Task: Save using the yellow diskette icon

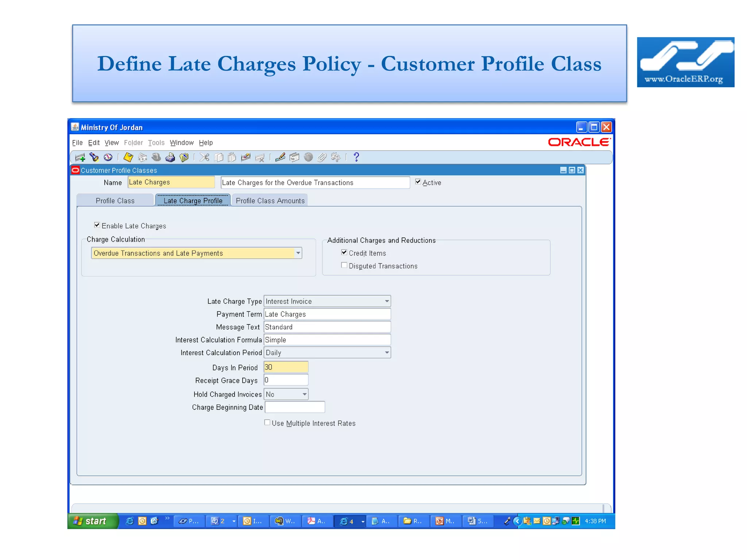Action: [x=128, y=157]
